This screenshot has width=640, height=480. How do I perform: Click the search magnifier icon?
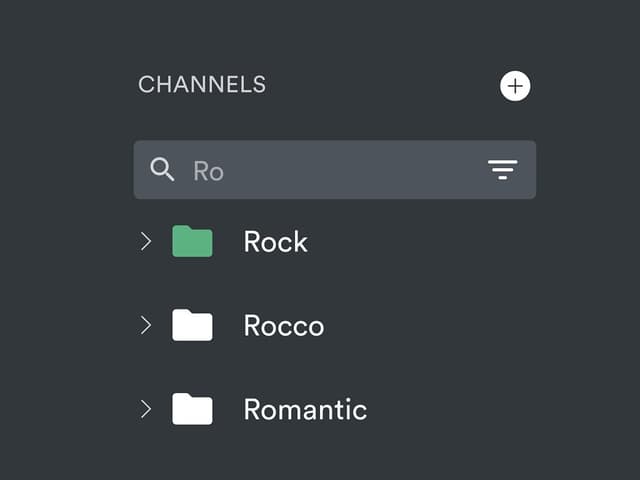[x=162, y=169]
